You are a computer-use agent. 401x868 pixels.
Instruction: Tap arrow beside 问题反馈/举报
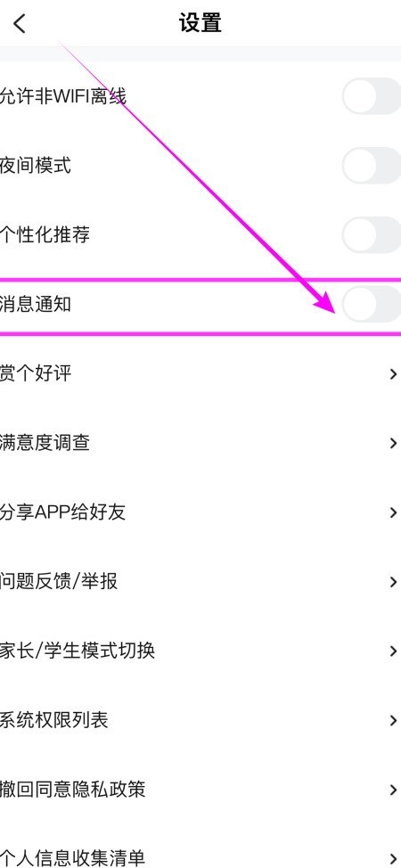click(x=393, y=582)
